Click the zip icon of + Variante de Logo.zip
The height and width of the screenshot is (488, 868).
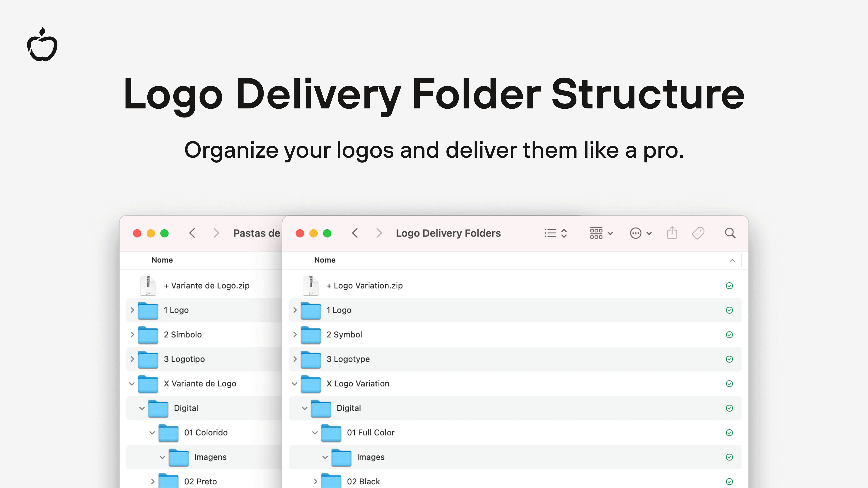tap(148, 286)
